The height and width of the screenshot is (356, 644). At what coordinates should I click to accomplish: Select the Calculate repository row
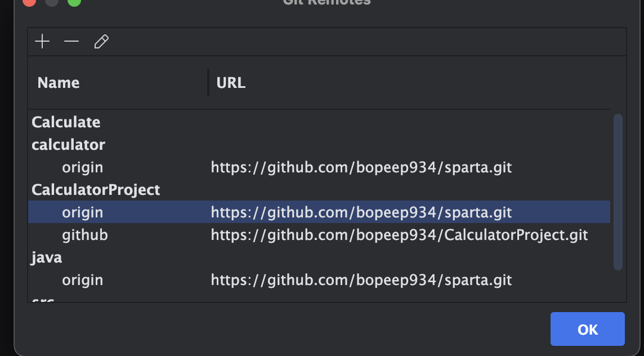tap(66, 122)
